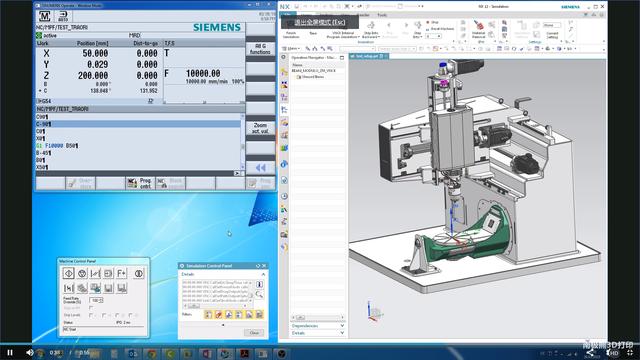The image size is (640, 360).
Task: Click Z axis position value 200.000
Action: 93,76
